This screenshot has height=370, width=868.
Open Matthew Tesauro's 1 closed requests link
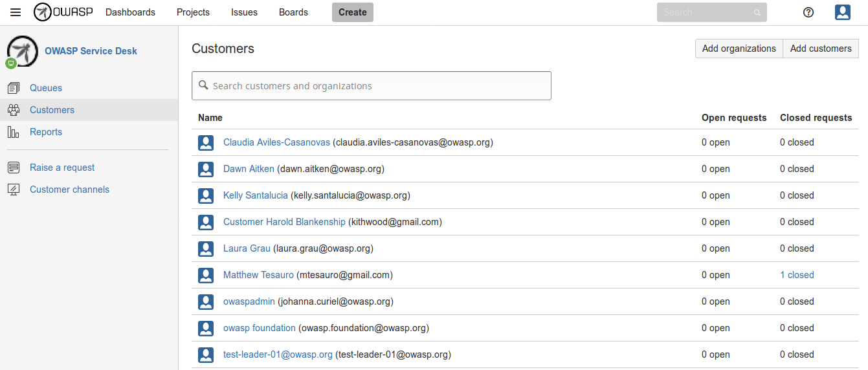pos(797,275)
